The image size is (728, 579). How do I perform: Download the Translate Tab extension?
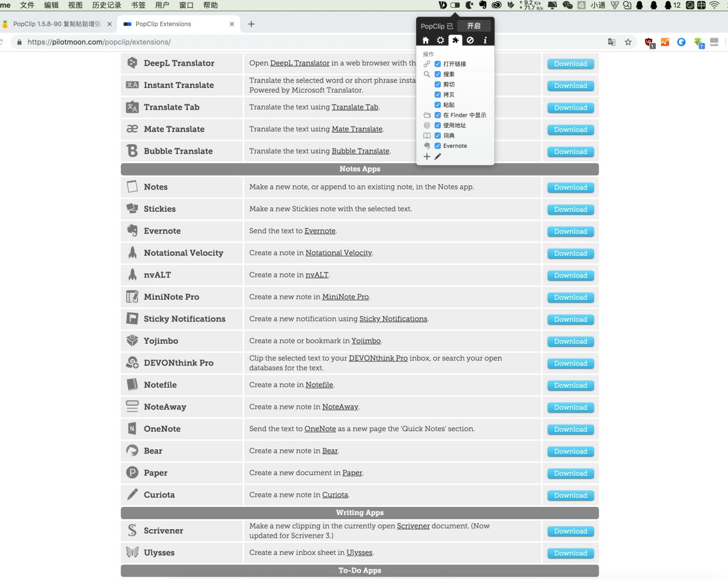click(x=571, y=108)
